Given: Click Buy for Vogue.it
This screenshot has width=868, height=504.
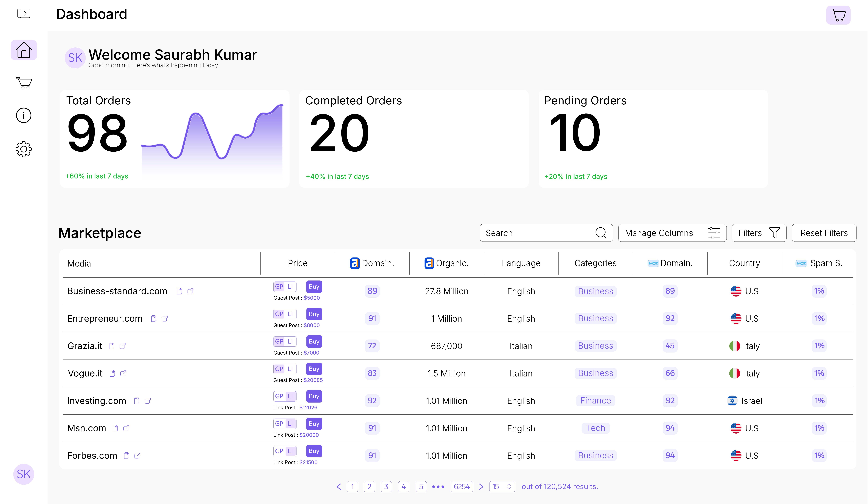Looking at the screenshot, I should click(314, 369).
